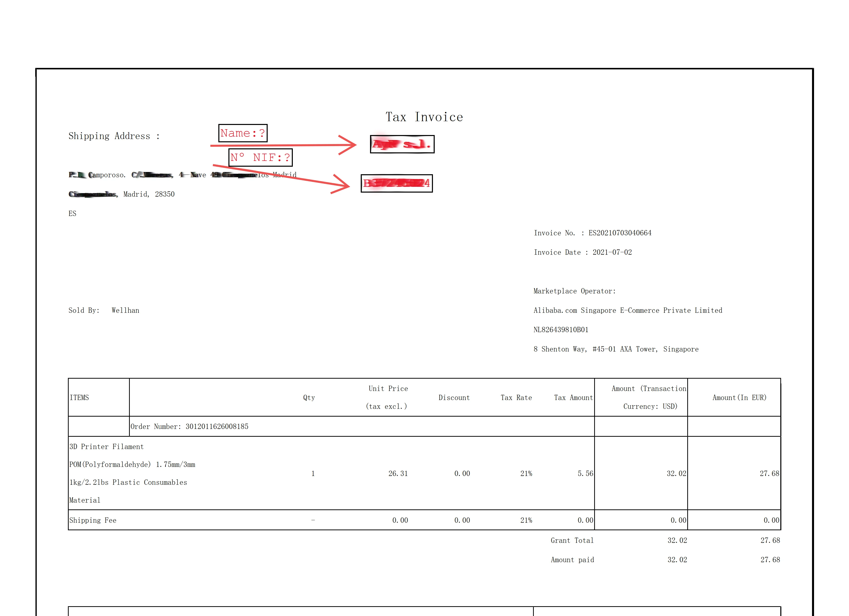Click the 'Amount paid' label

[572, 560]
